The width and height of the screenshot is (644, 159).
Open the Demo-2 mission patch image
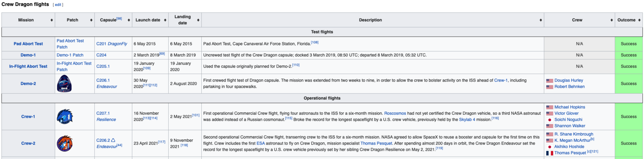[x=64, y=84]
